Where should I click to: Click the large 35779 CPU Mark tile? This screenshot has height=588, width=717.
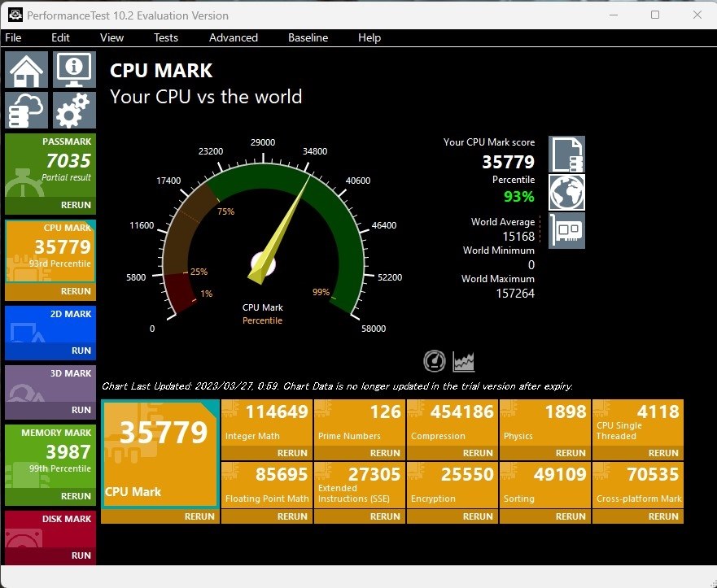point(160,454)
